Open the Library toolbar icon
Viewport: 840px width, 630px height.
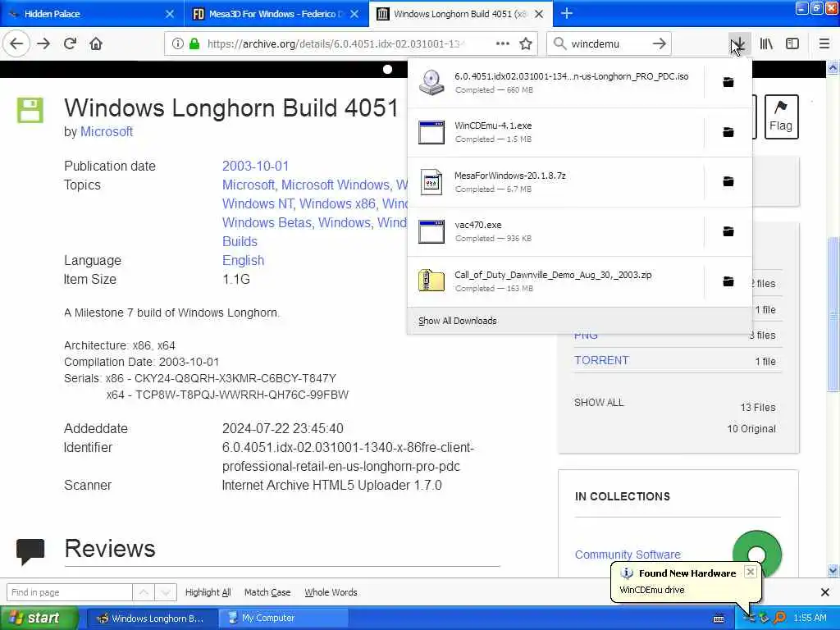(766, 43)
